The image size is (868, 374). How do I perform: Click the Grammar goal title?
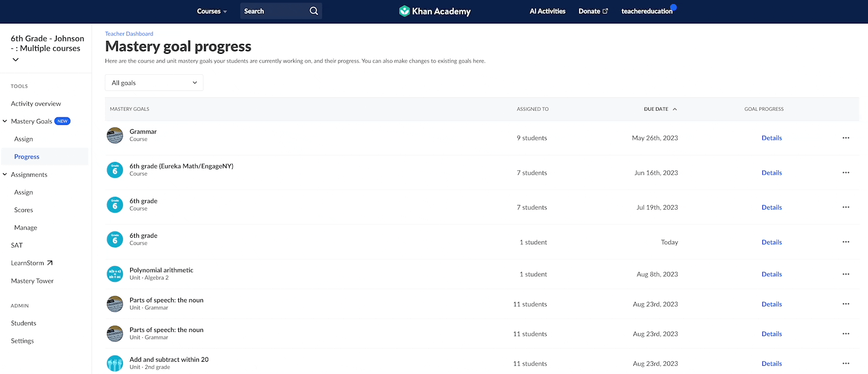(143, 132)
